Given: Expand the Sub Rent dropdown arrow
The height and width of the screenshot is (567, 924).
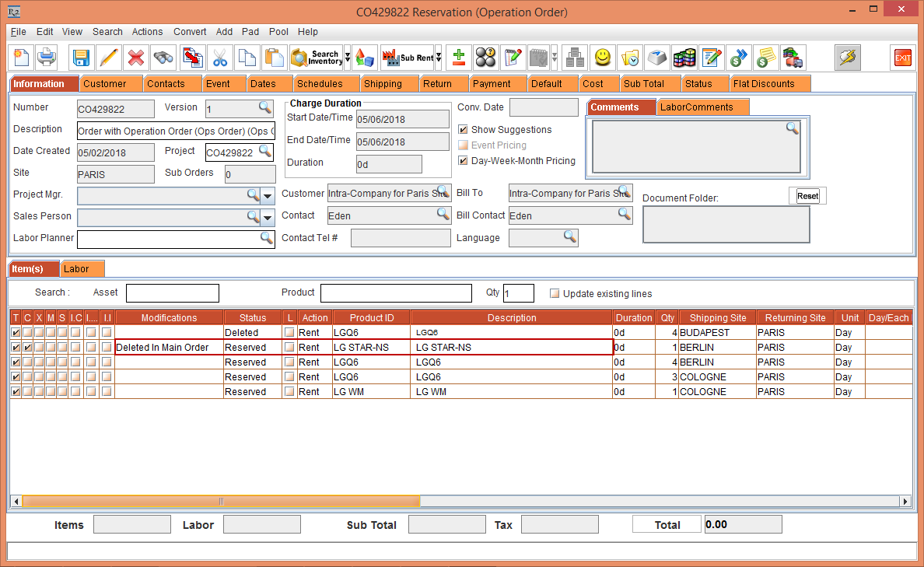Looking at the screenshot, I should click(x=439, y=58).
